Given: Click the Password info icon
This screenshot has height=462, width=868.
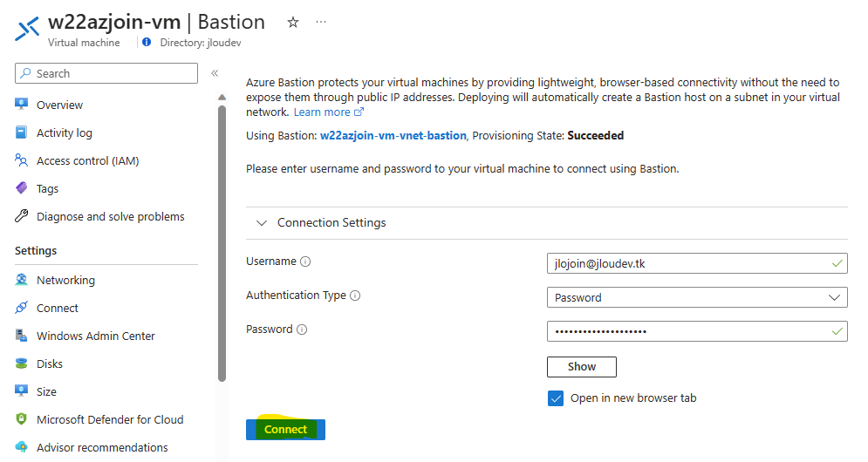Looking at the screenshot, I should point(302,330).
